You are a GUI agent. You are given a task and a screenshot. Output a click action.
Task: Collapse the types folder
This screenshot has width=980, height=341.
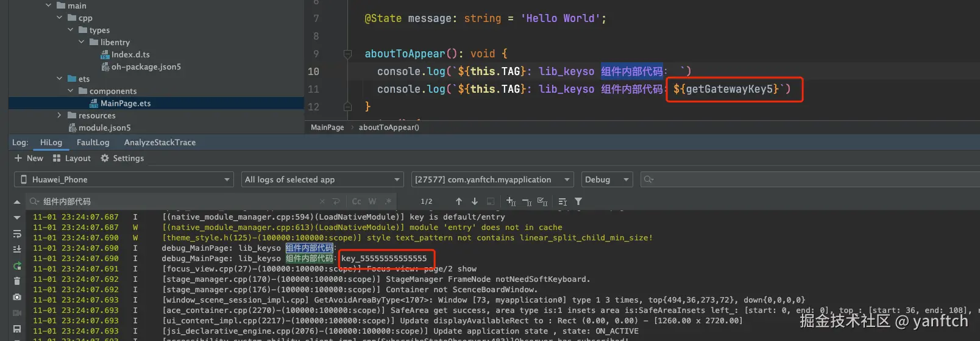[x=70, y=30]
